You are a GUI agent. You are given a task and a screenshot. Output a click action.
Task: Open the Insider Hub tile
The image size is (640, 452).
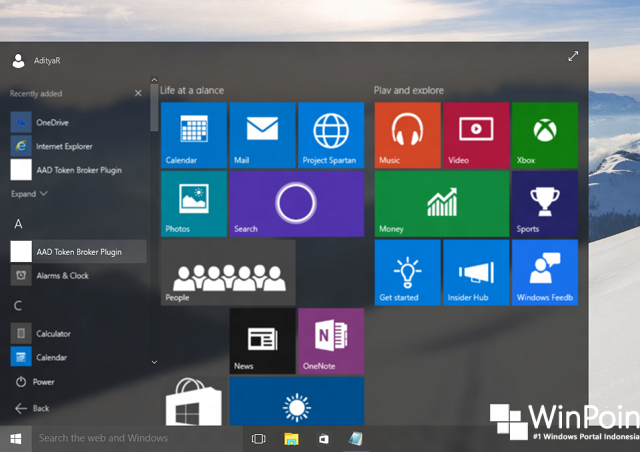476,272
